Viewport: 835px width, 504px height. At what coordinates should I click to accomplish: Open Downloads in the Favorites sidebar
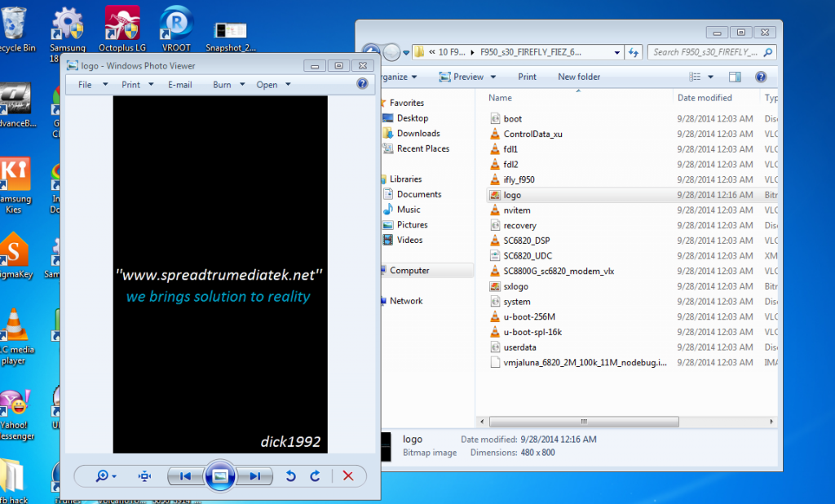click(418, 134)
